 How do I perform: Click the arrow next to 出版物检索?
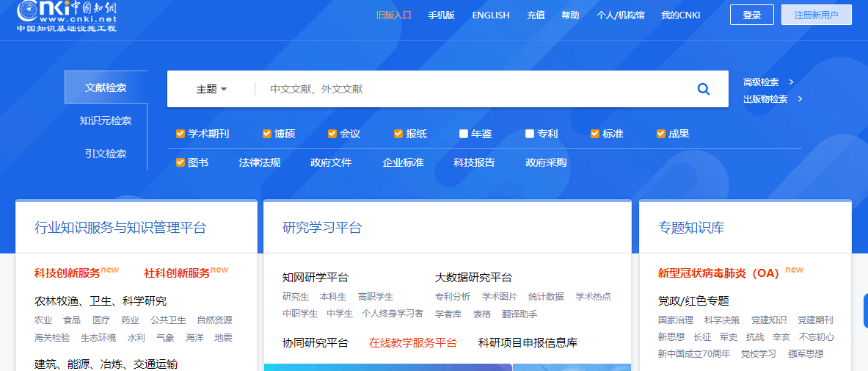click(800, 99)
